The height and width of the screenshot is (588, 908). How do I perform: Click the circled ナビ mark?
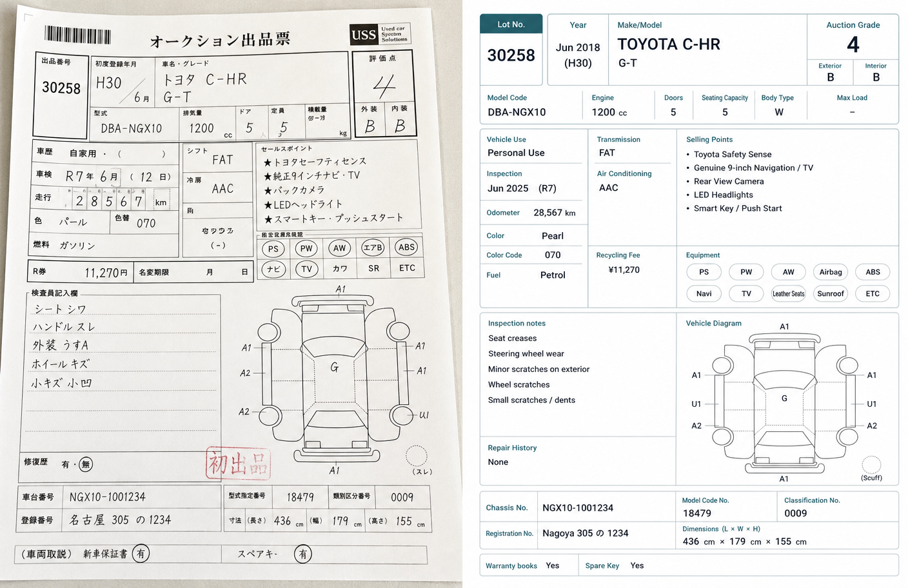273,269
